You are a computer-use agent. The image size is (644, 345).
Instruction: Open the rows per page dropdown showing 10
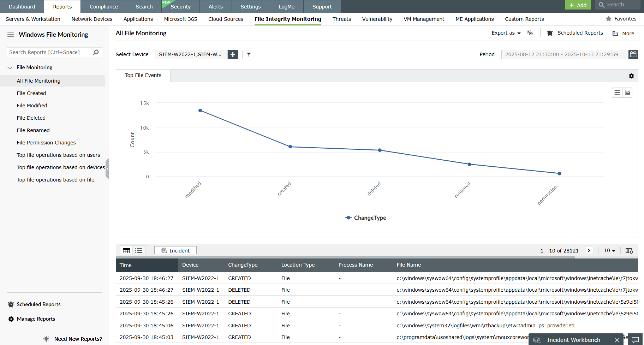coord(609,250)
